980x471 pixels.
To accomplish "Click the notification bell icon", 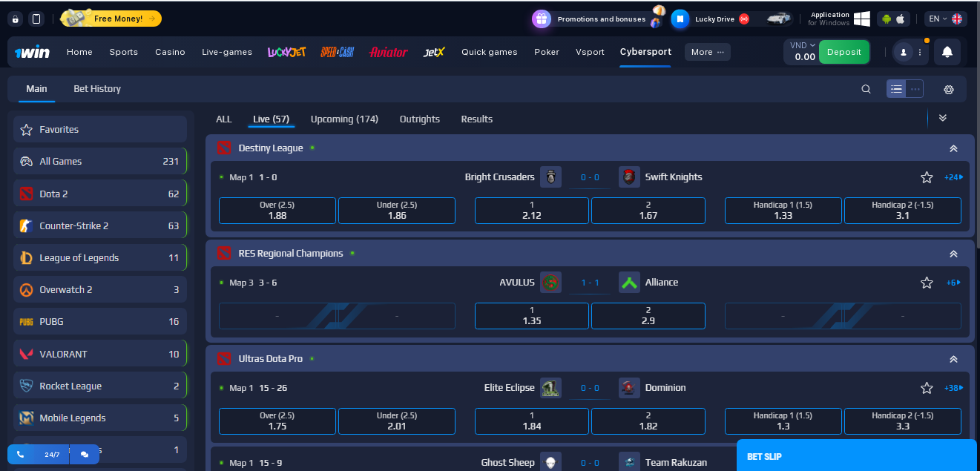I will 947,52.
